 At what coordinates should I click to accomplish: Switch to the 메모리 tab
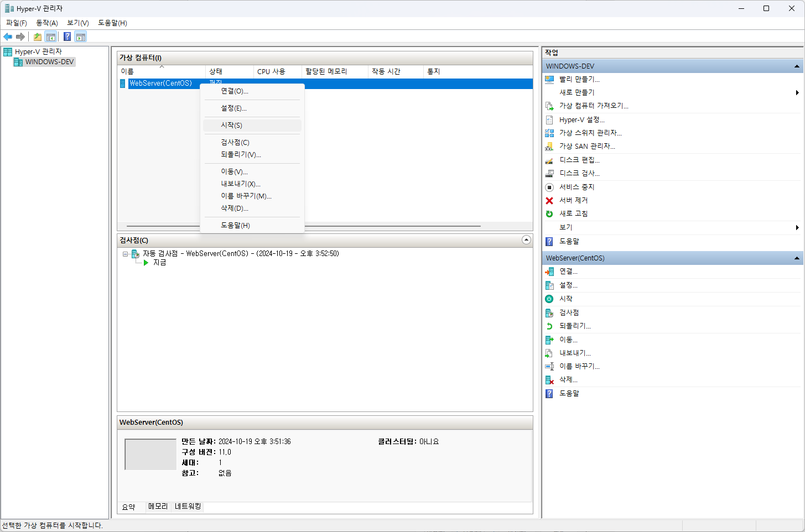point(158,507)
